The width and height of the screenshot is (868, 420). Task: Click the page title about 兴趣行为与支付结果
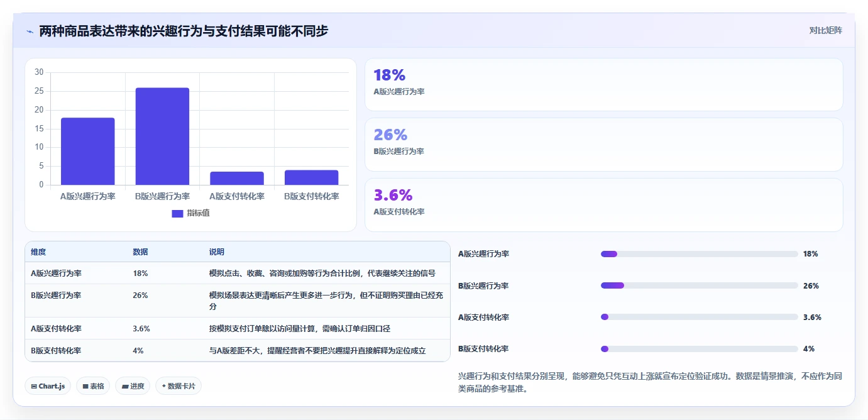184,31
